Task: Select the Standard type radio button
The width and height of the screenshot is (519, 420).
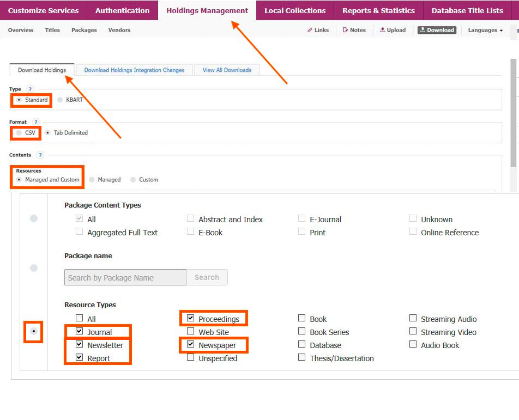Action: click(19, 100)
